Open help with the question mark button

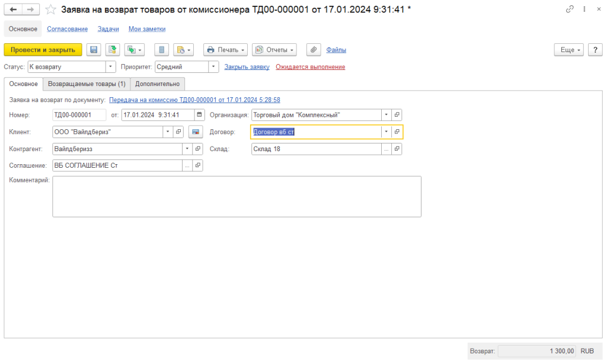pos(595,50)
